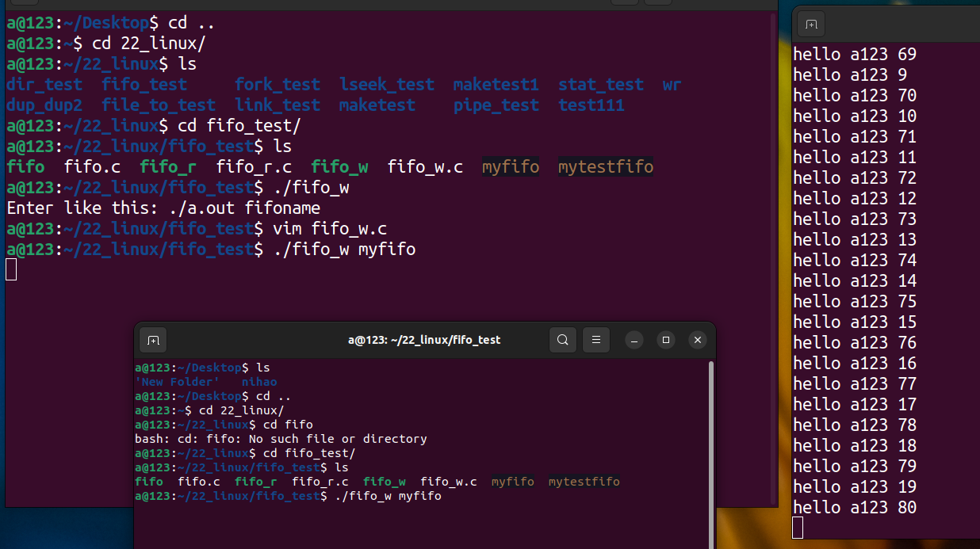Click the cursor block in the large terminal
Screen dimensions: 980x549
point(11,270)
